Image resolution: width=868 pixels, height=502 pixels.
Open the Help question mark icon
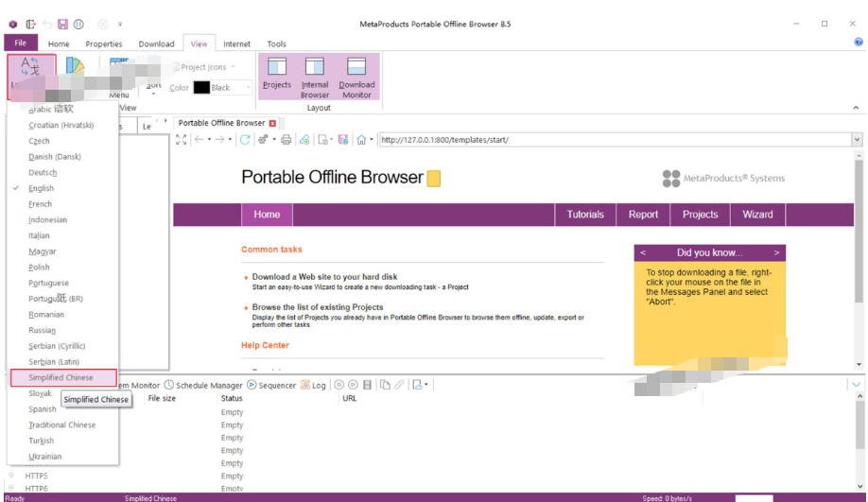(858, 43)
